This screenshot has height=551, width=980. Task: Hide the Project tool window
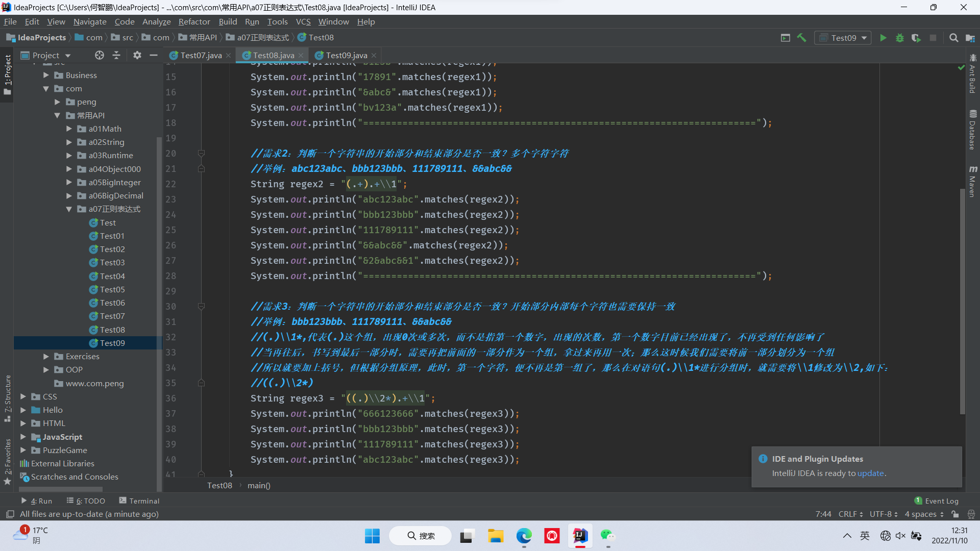[x=154, y=55]
